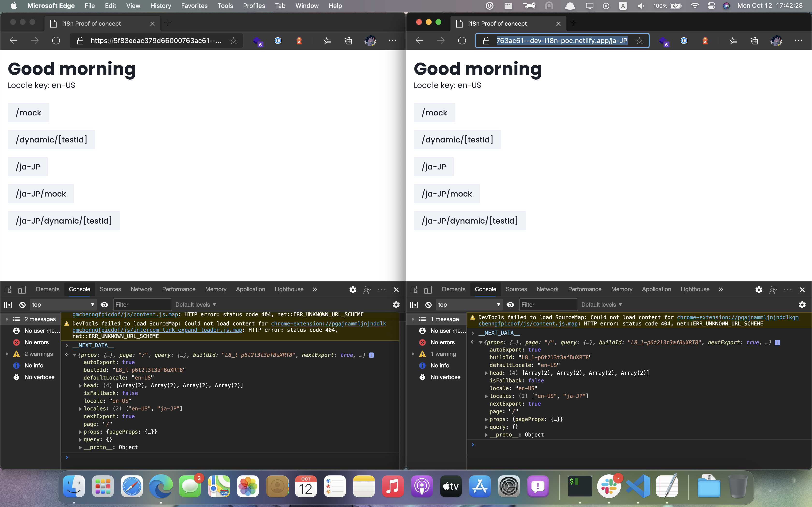Toggle device emulation icon in right DevTools
The image size is (812, 507).
(428, 289)
